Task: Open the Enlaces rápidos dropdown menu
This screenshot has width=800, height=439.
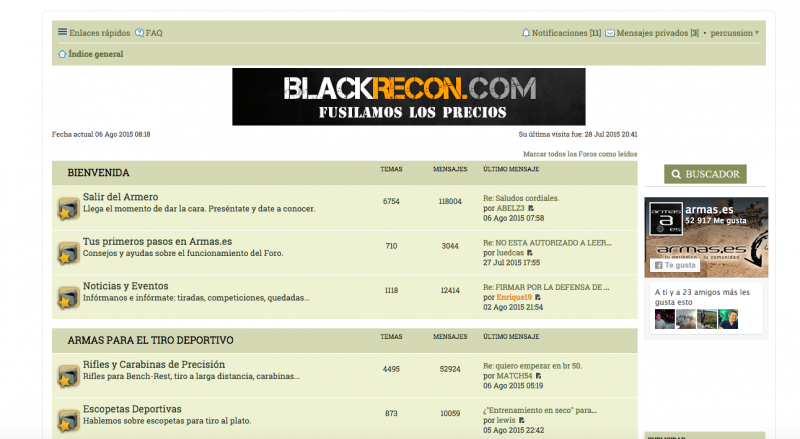Action: click(94, 33)
